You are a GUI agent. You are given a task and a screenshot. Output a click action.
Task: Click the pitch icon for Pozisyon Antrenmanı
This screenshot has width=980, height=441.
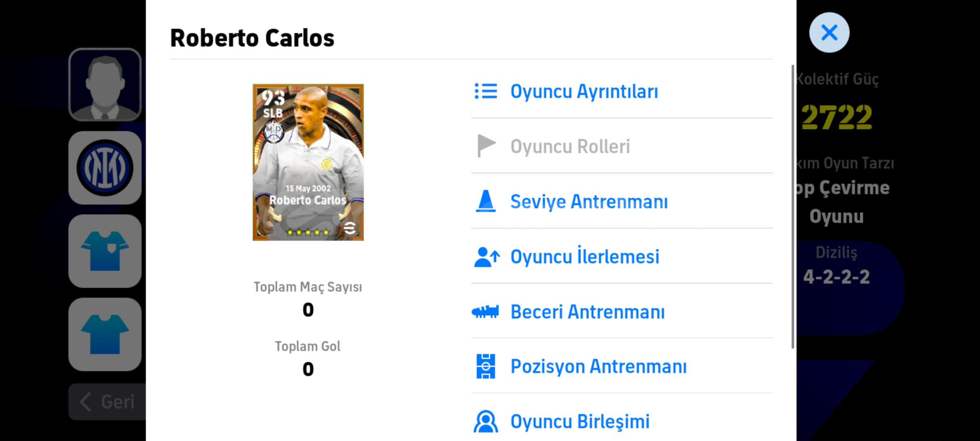[486, 366]
